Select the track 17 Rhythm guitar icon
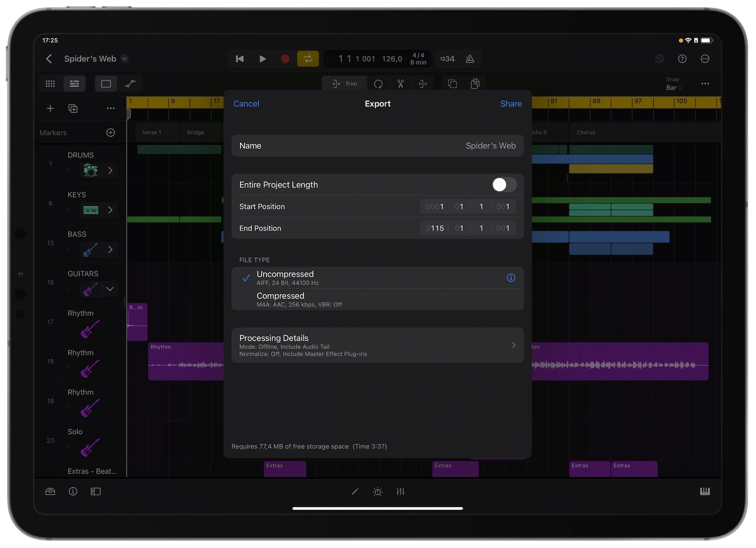Viewport: 756px width, 548px height. point(90,329)
